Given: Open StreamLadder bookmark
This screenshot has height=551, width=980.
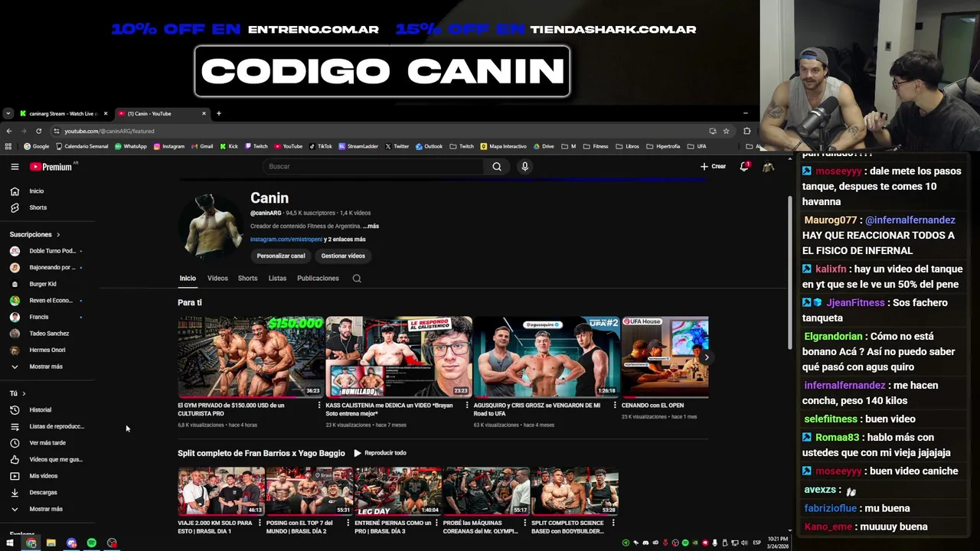Looking at the screenshot, I should (x=358, y=146).
